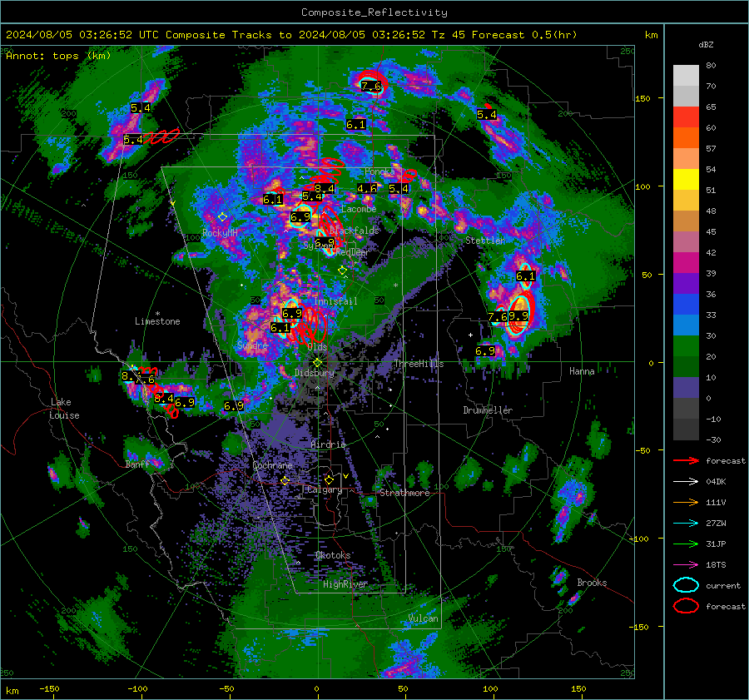This screenshot has width=749, height=700.
Task: Select the indigo 0-10 dBZ color swatch
Action: click(686, 388)
